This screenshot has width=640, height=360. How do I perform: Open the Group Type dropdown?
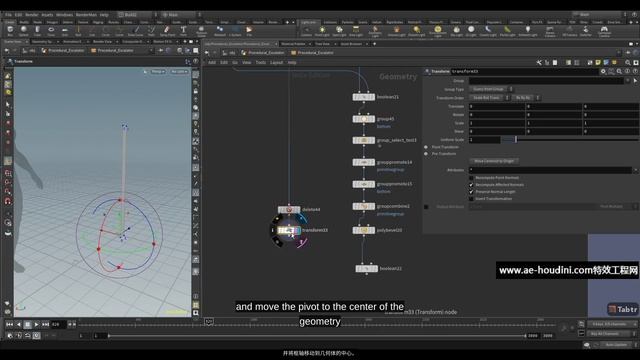tap(491, 89)
